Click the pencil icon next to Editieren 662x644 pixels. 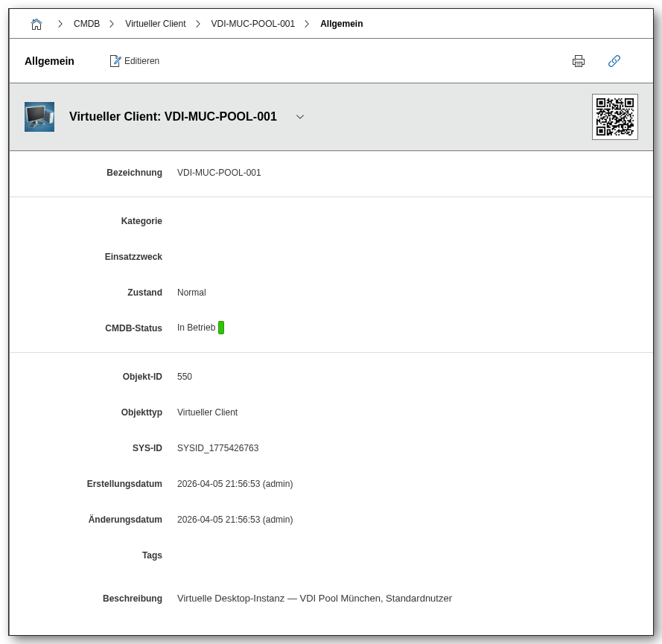(115, 60)
